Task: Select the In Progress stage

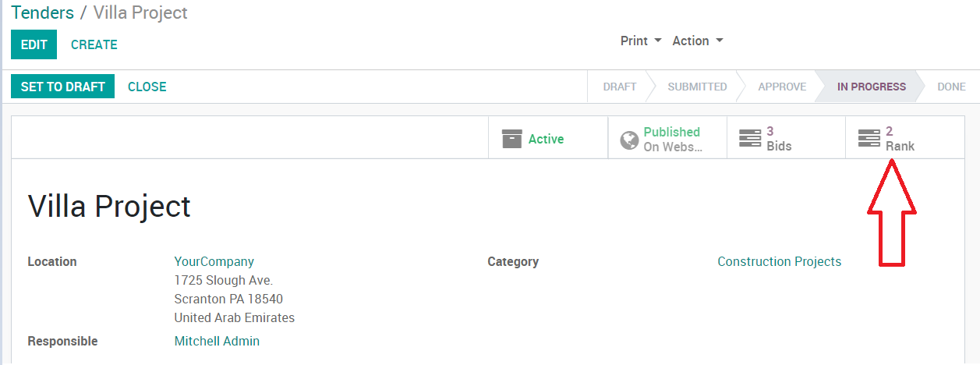Action: (x=871, y=87)
